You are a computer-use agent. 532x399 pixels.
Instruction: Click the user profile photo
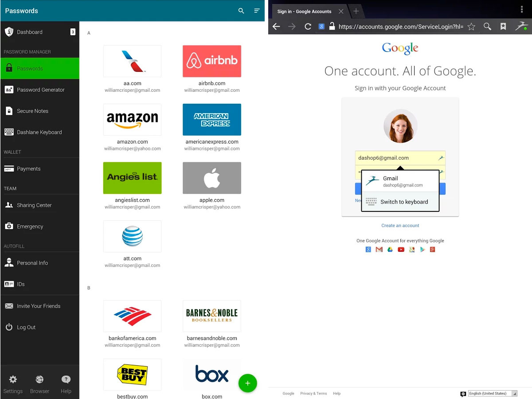point(400,126)
